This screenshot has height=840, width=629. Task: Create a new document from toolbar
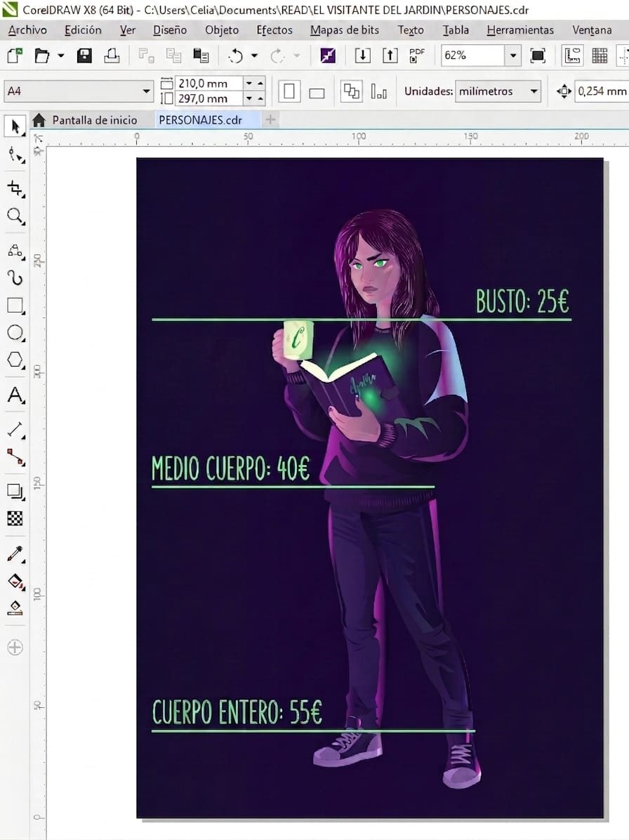[15, 55]
